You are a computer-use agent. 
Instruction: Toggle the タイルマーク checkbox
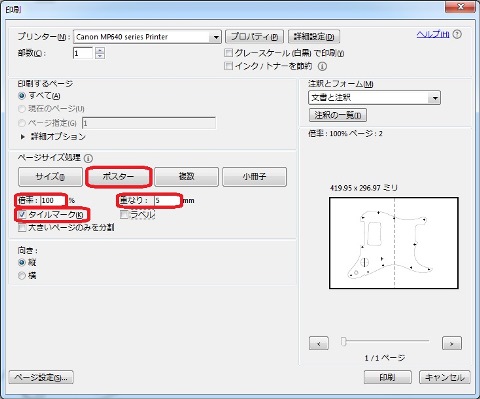22,215
